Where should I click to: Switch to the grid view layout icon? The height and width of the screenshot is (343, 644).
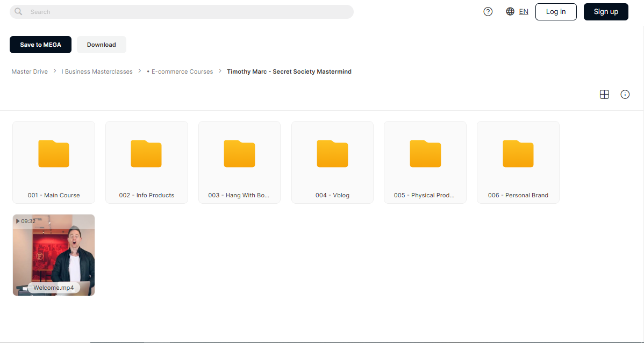(x=604, y=95)
